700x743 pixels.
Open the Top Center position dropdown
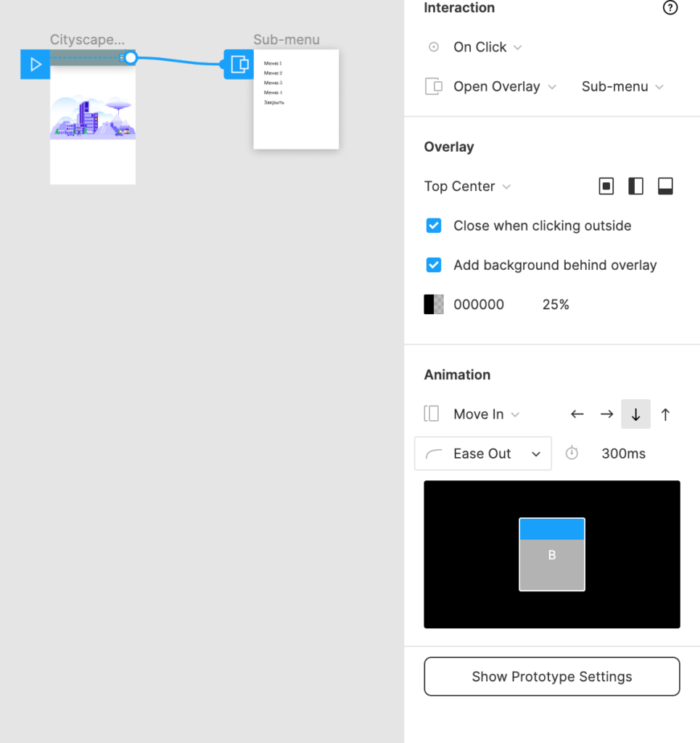(467, 186)
